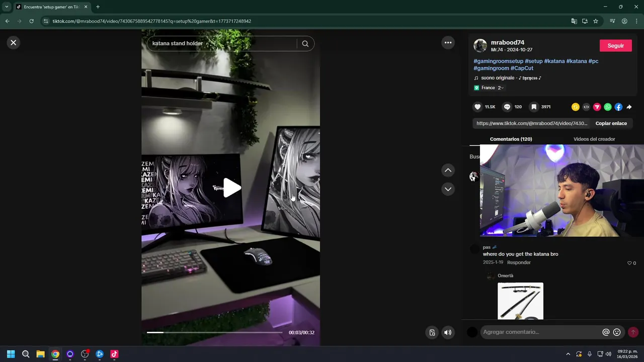Like the video with heart icon
Image resolution: width=644 pixels, height=362 pixels.
click(x=477, y=107)
